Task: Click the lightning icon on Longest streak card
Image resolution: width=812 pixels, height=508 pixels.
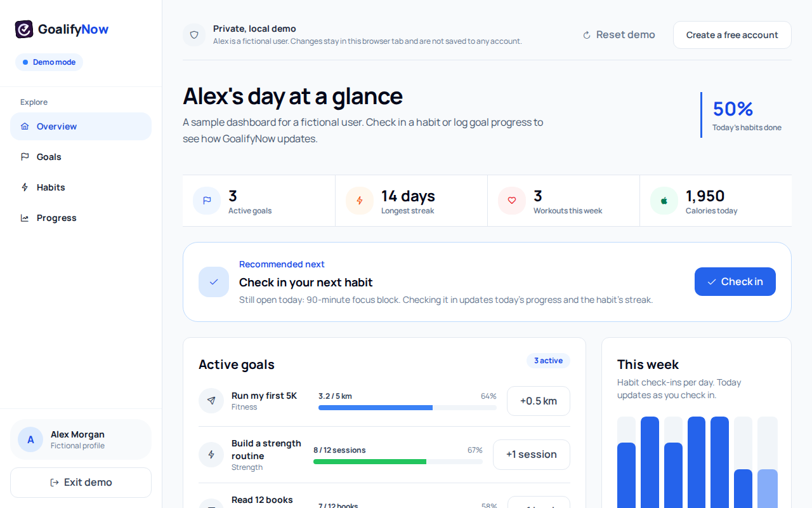Action: [360, 201]
